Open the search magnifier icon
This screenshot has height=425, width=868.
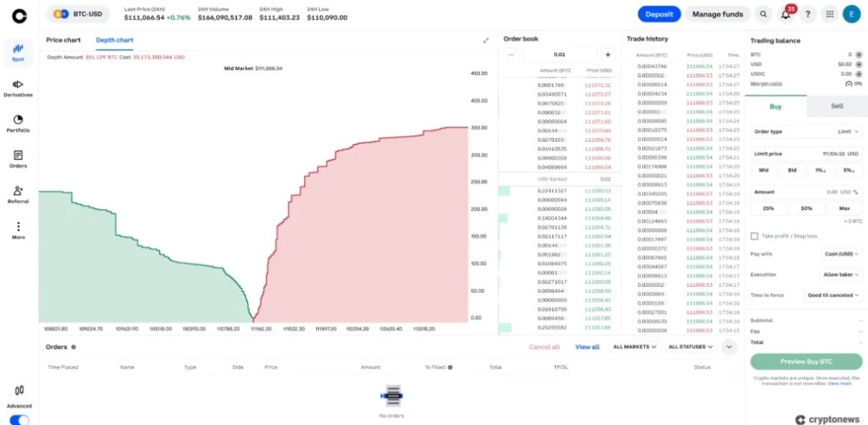point(763,15)
